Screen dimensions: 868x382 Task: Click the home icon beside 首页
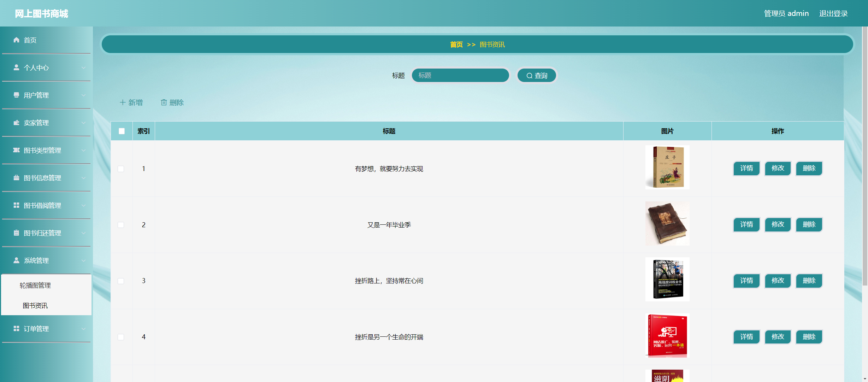[x=16, y=40]
